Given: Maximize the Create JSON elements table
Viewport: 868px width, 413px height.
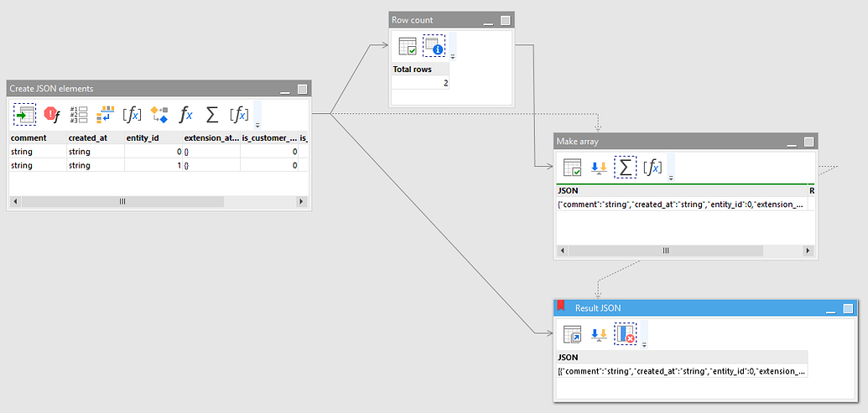Looking at the screenshot, I should (302, 89).
